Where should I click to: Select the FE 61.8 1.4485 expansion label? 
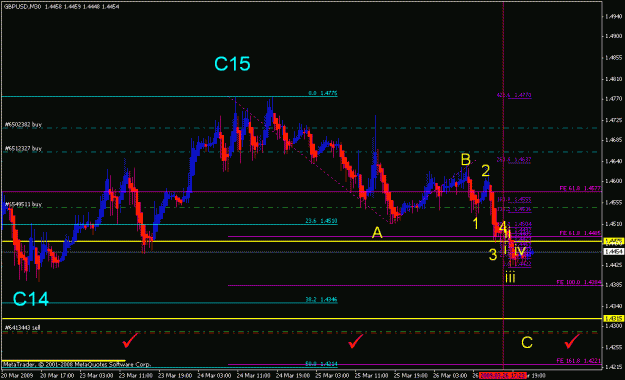click(580, 233)
